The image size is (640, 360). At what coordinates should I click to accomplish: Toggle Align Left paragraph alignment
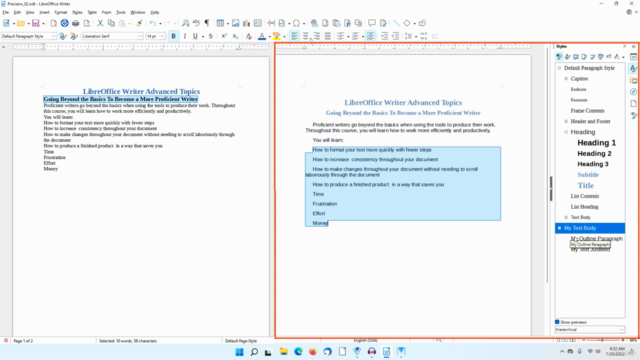[294, 36]
